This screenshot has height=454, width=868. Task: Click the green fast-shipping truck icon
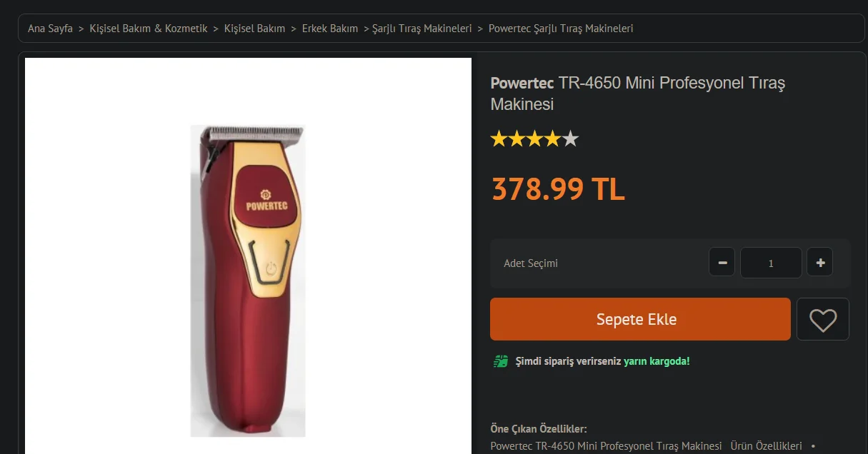[x=501, y=361]
